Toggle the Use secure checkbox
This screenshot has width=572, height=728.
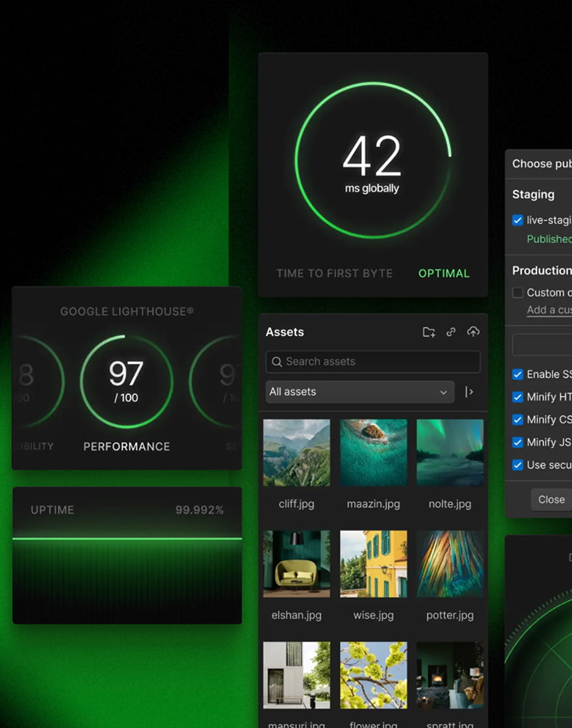517,465
